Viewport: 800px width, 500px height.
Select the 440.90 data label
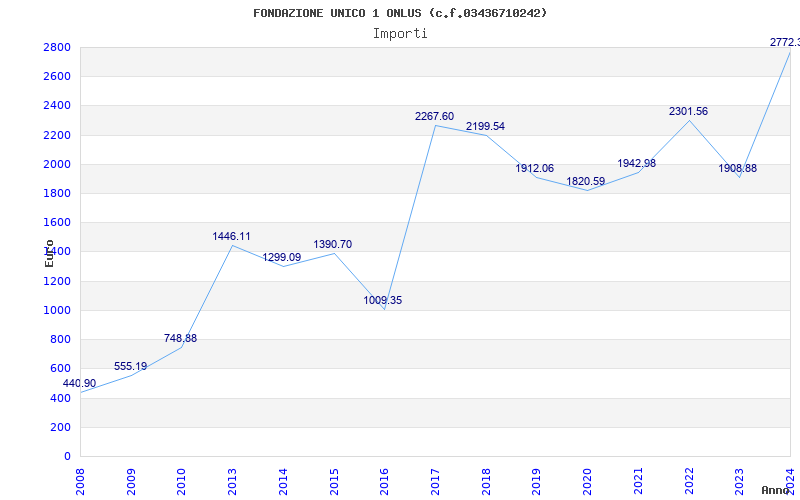click(x=79, y=384)
